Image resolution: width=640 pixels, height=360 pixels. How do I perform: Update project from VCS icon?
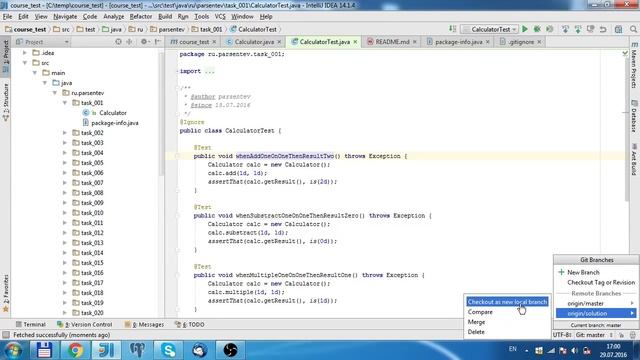click(x=565, y=29)
